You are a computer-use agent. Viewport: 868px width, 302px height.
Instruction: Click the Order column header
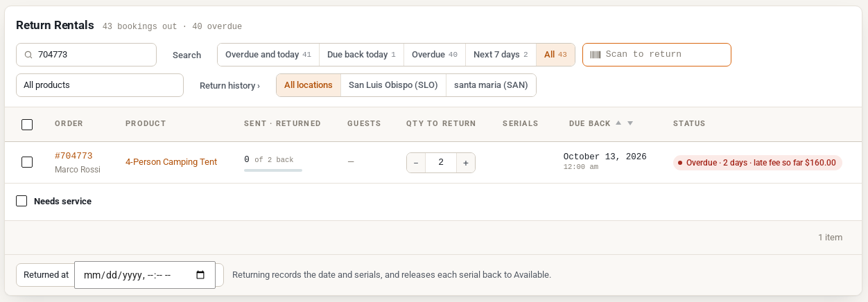coord(69,123)
